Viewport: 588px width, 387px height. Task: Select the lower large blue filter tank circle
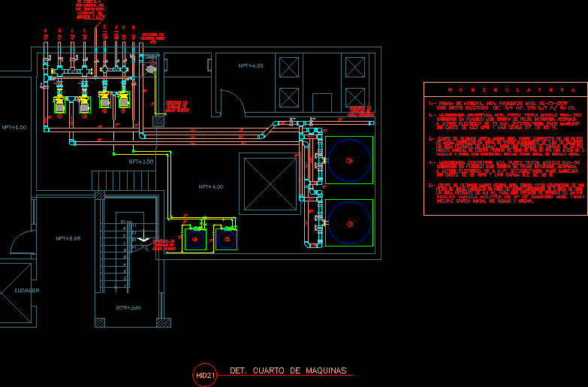349,223
